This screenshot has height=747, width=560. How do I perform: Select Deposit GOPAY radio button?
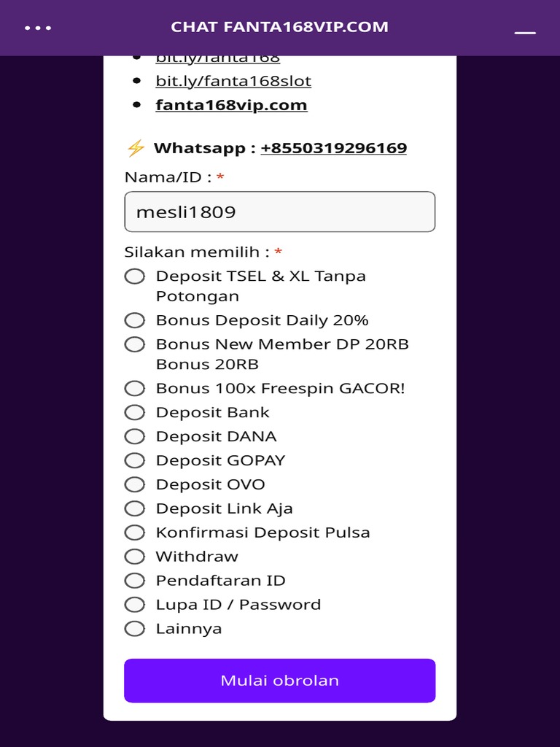135,460
